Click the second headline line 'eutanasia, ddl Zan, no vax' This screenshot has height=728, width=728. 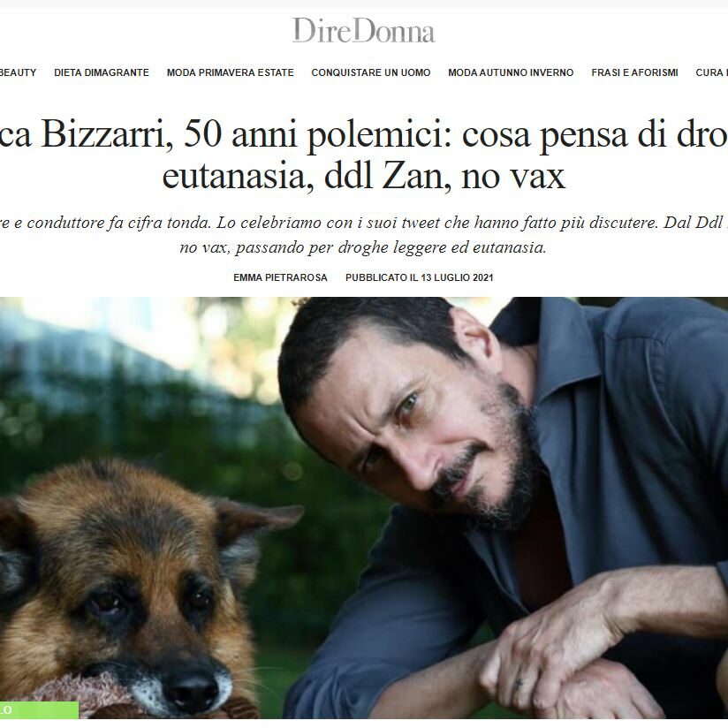(x=363, y=176)
